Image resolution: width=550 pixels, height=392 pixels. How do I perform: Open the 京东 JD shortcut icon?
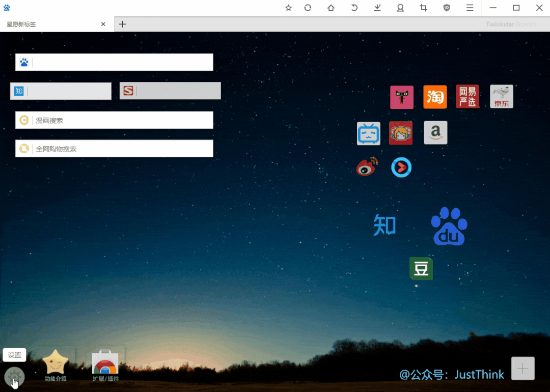[502, 96]
